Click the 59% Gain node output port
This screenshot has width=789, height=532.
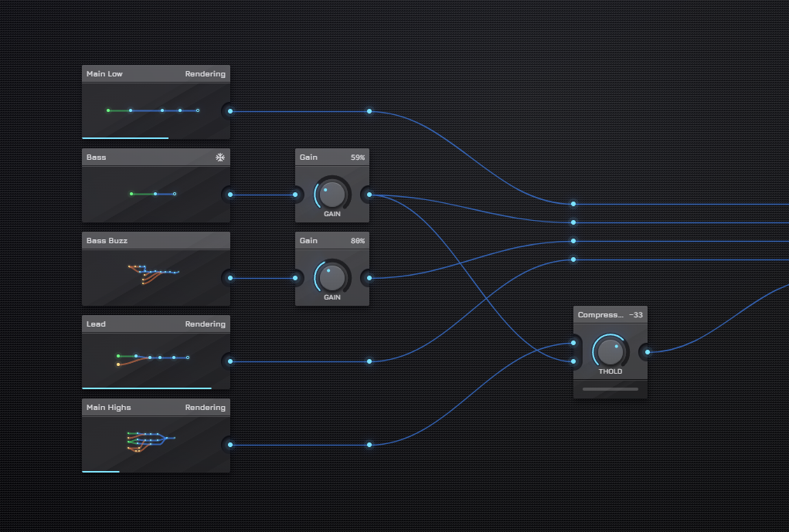(x=369, y=195)
